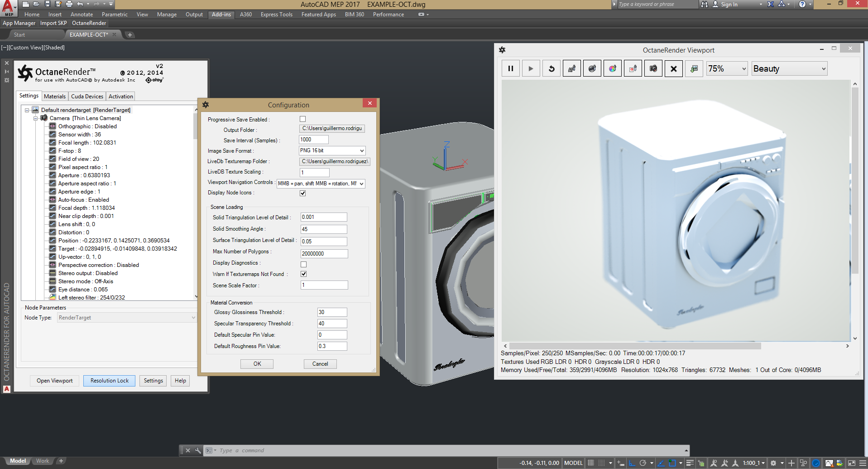
Task: Toggle grid display in status bar
Action: [x=591, y=463]
